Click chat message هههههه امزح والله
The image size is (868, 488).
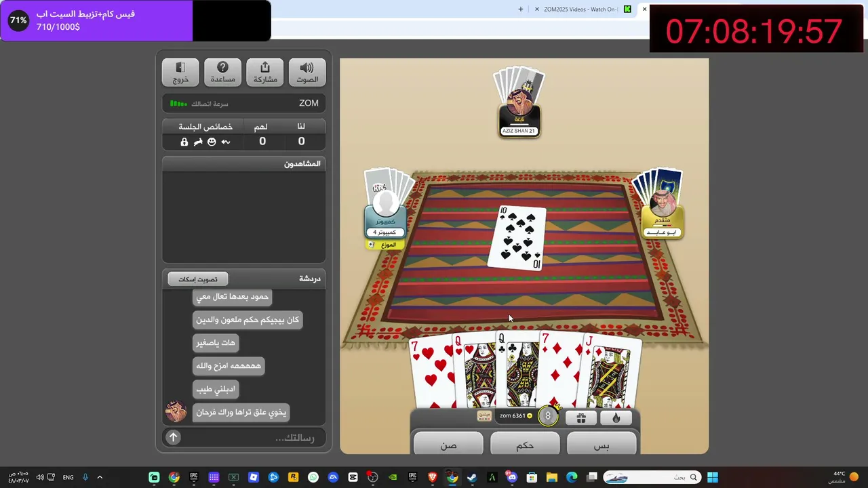tap(229, 366)
